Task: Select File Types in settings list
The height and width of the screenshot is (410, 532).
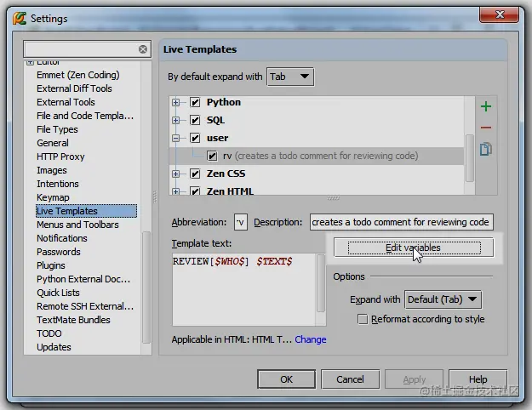Action: [57, 129]
